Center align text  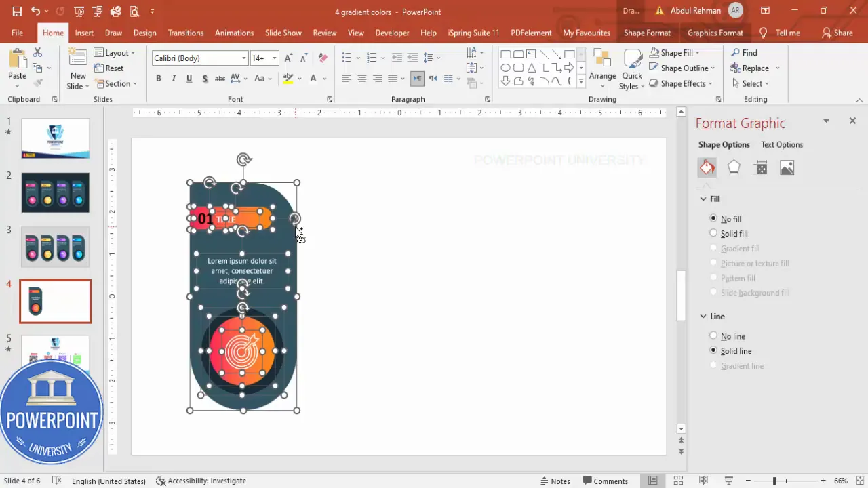coord(361,79)
